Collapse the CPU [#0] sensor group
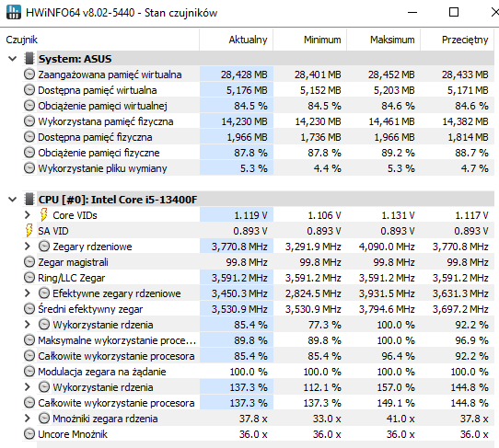Image resolution: width=499 pixels, height=448 pixels. [x=12, y=200]
